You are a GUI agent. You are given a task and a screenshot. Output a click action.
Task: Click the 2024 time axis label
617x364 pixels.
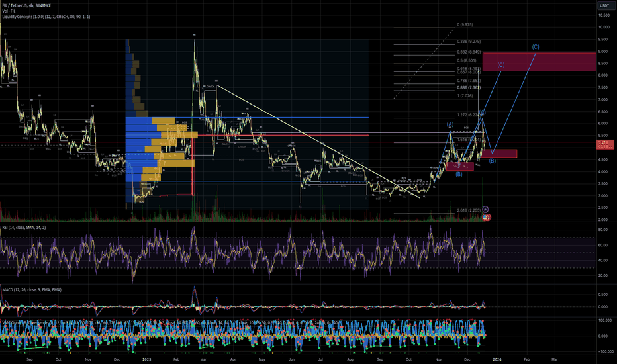coord(497,359)
